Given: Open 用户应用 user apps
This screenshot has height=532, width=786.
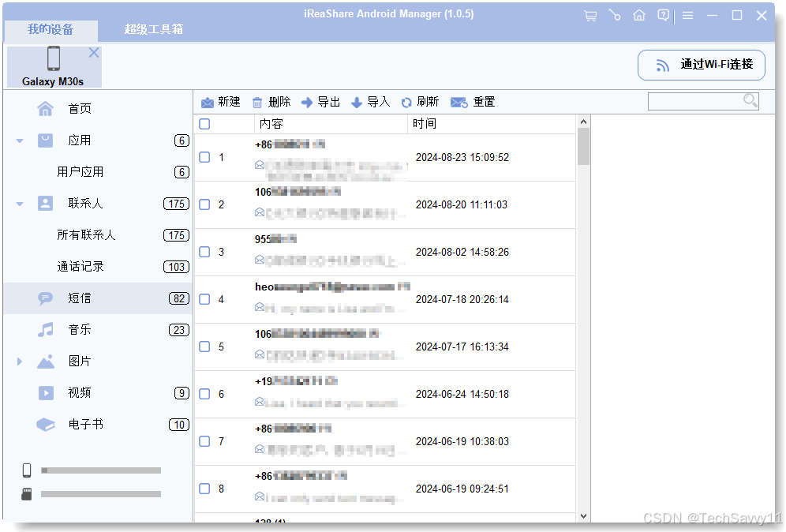Looking at the screenshot, I should 98,172.
